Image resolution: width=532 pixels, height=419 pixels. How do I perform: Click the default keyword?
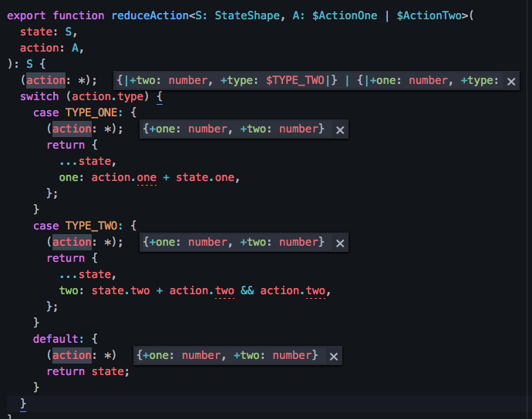click(x=56, y=339)
